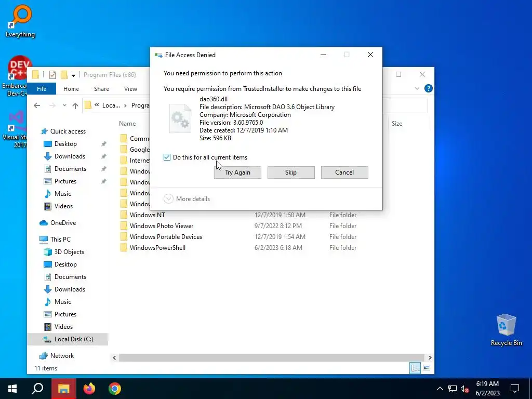Sort files by the Size column header

tap(397, 124)
